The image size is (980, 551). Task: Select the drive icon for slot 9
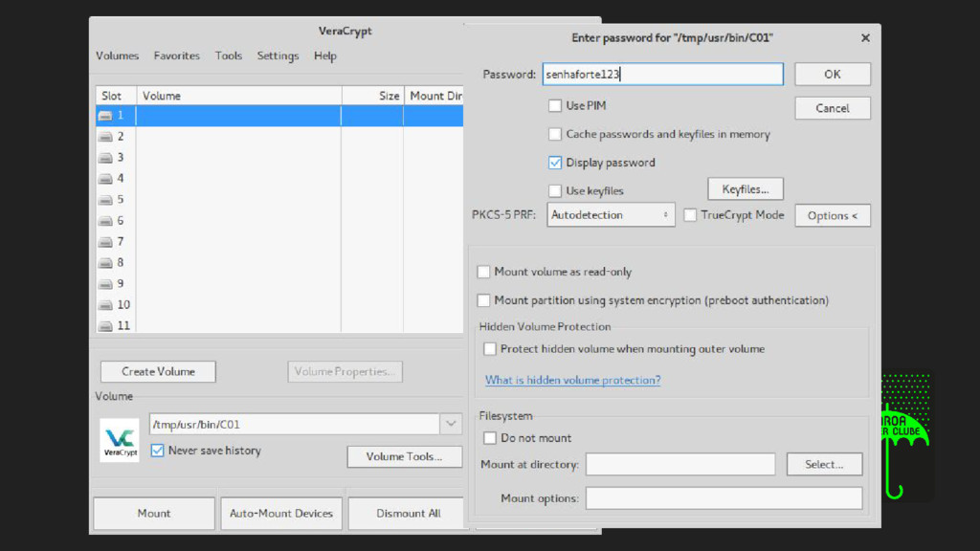click(105, 284)
